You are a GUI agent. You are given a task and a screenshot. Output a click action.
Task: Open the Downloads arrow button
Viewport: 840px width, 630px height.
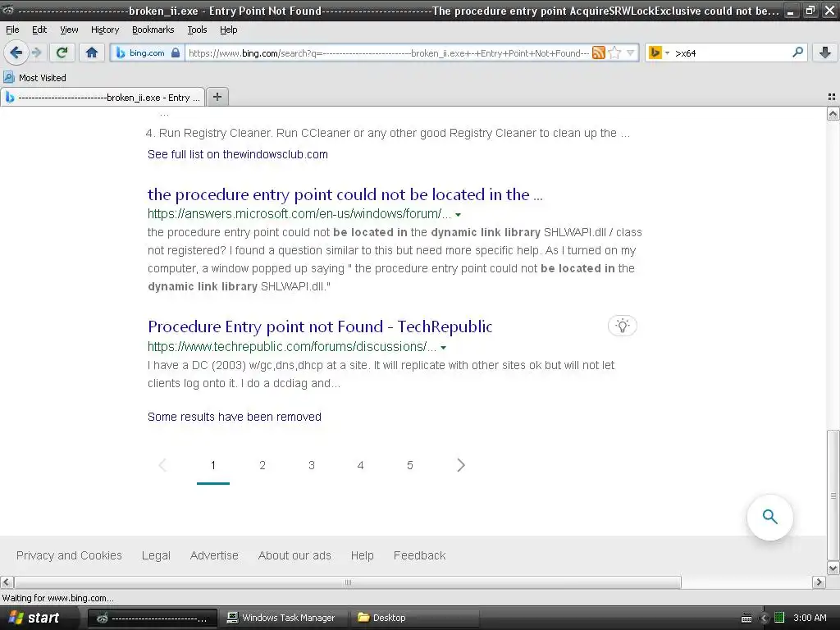825,52
